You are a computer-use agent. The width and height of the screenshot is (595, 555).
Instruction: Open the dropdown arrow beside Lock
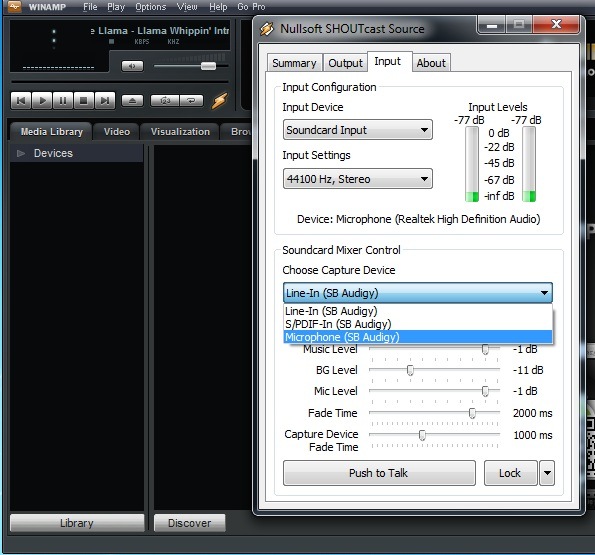click(547, 473)
